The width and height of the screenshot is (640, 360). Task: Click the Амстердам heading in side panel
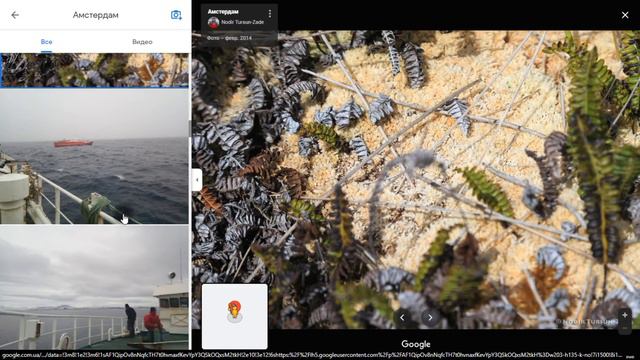(96, 15)
